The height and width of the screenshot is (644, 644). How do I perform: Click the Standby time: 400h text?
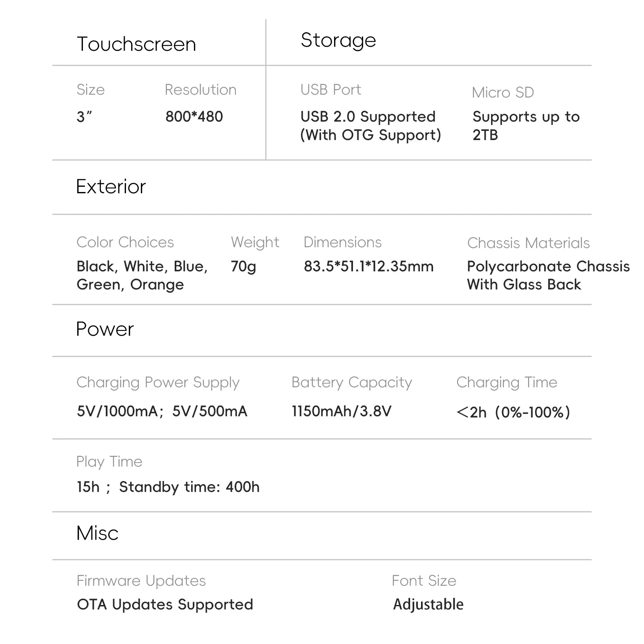[189, 487]
